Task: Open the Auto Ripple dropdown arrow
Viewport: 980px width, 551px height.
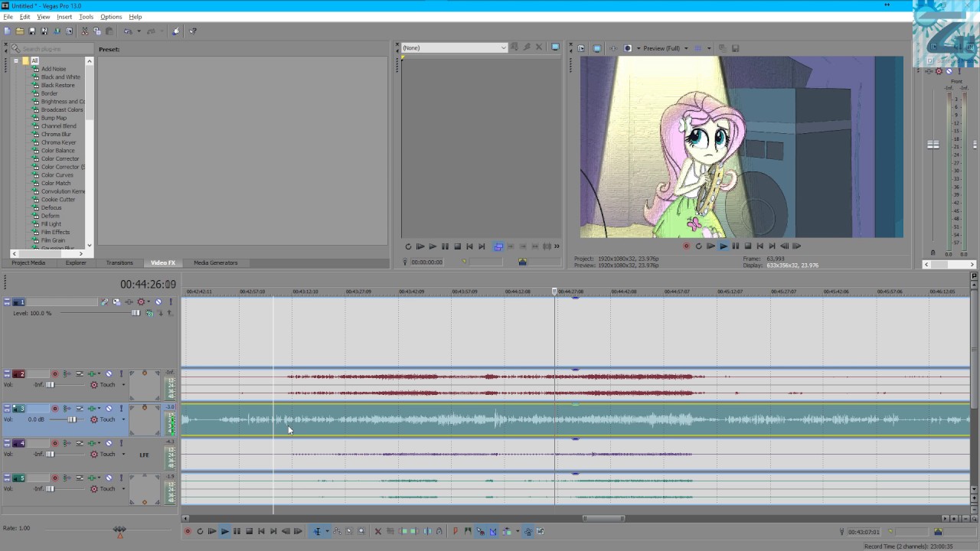Action: pyautogui.click(x=518, y=531)
